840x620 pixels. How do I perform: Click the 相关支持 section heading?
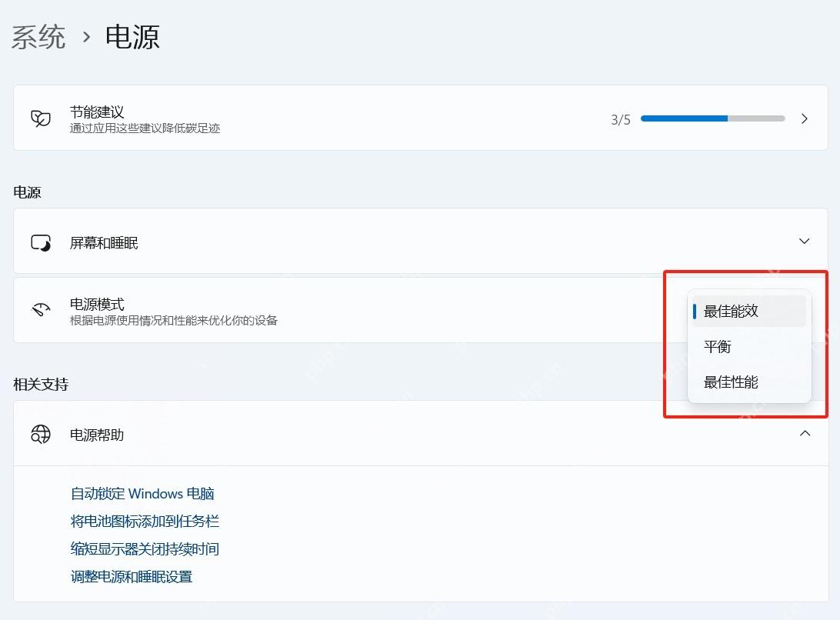click(41, 384)
